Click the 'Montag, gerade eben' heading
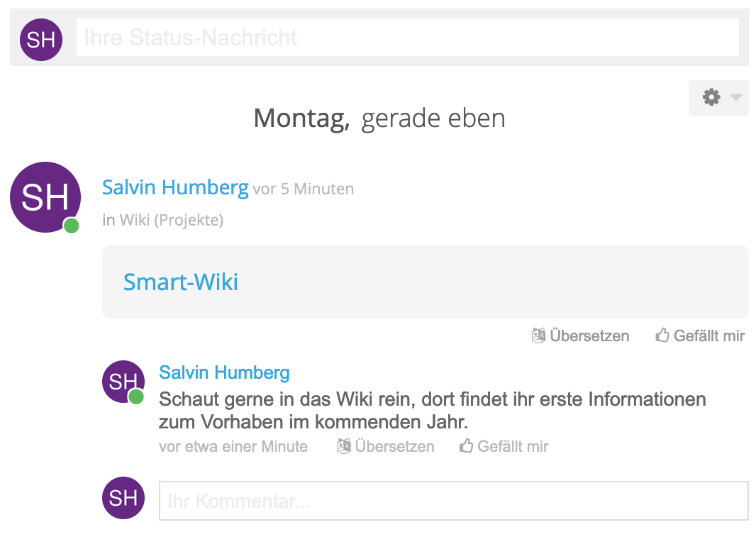756x549 pixels. (x=379, y=118)
